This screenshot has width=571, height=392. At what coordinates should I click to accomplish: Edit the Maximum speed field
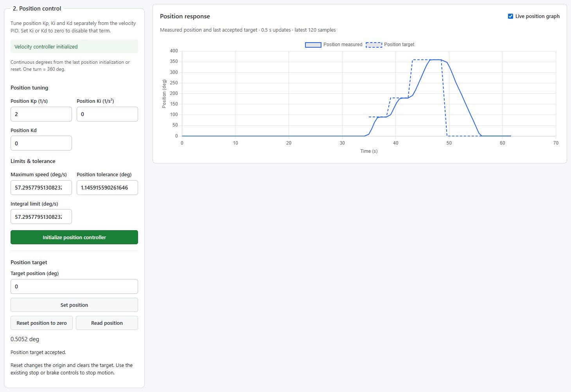click(x=41, y=188)
